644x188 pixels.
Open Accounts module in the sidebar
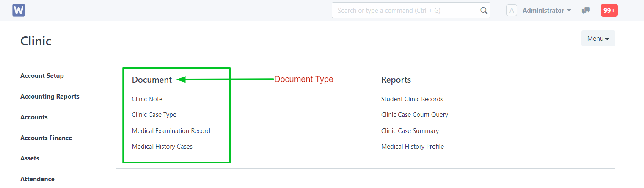[x=34, y=117]
